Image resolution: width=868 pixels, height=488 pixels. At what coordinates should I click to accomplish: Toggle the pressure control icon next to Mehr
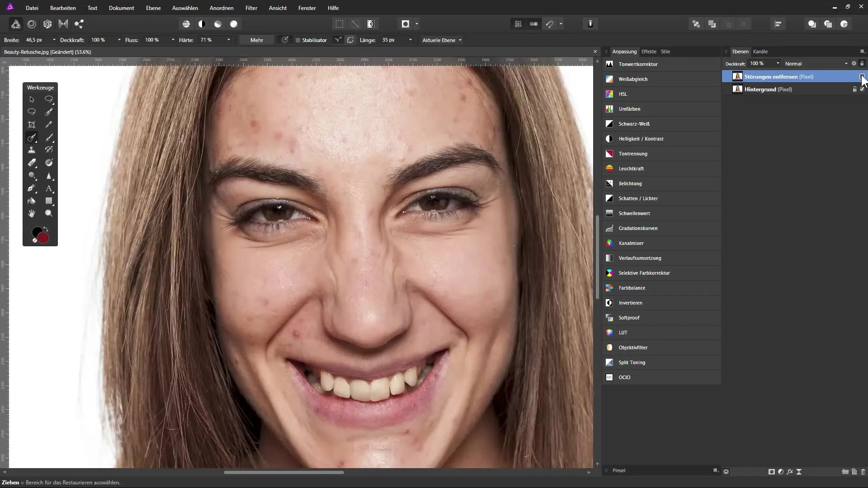(285, 40)
